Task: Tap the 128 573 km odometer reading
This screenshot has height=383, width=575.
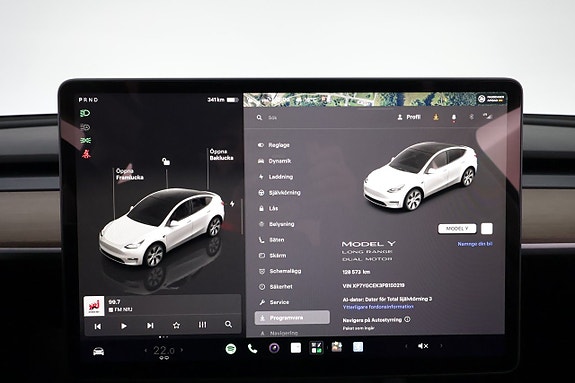Action: pos(356,272)
